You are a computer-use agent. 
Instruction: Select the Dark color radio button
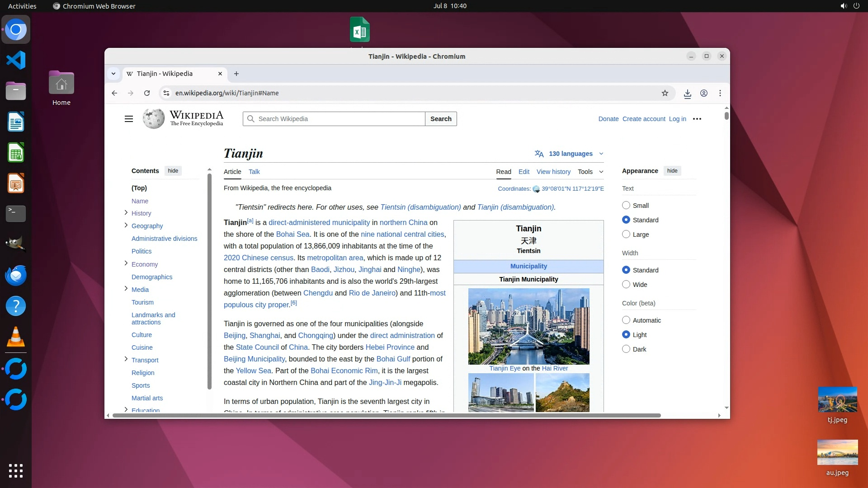(626, 349)
